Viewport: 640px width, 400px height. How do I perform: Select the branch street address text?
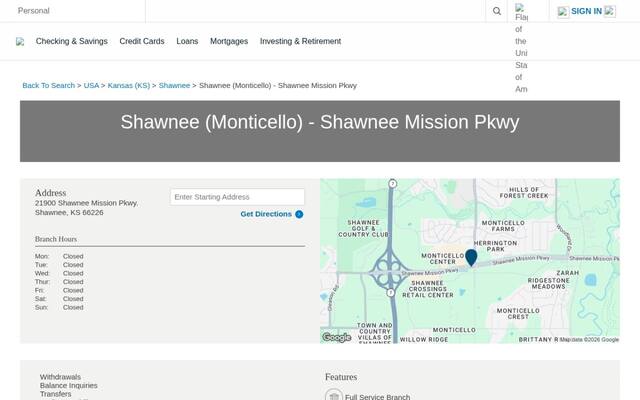pos(87,203)
